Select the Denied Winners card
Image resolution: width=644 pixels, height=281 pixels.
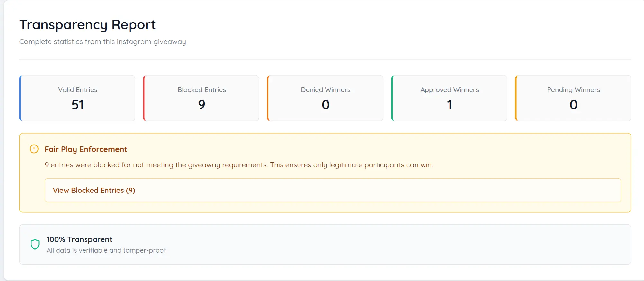[x=325, y=98]
